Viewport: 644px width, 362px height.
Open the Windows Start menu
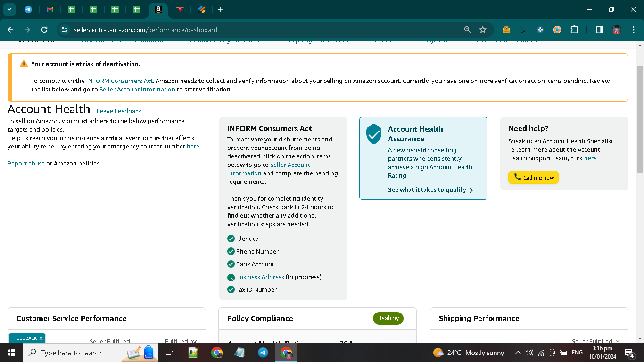pyautogui.click(x=11, y=353)
